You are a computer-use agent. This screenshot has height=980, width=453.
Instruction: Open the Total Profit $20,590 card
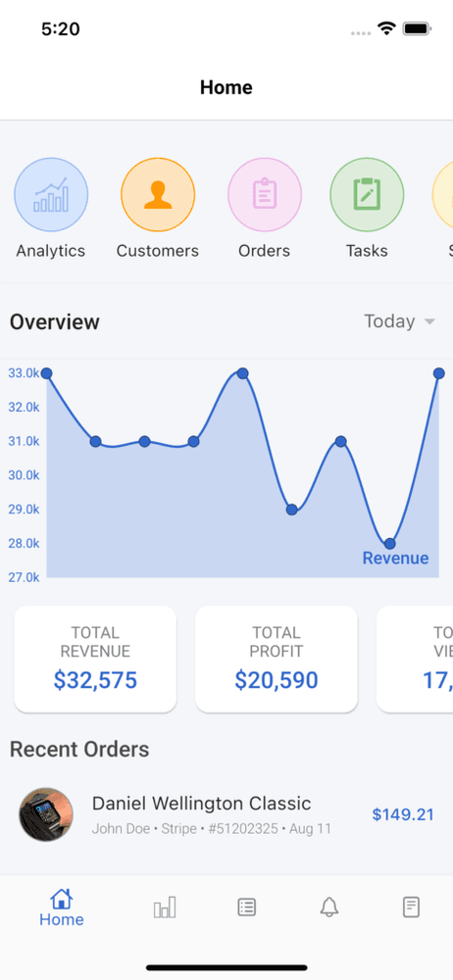click(277, 659)
